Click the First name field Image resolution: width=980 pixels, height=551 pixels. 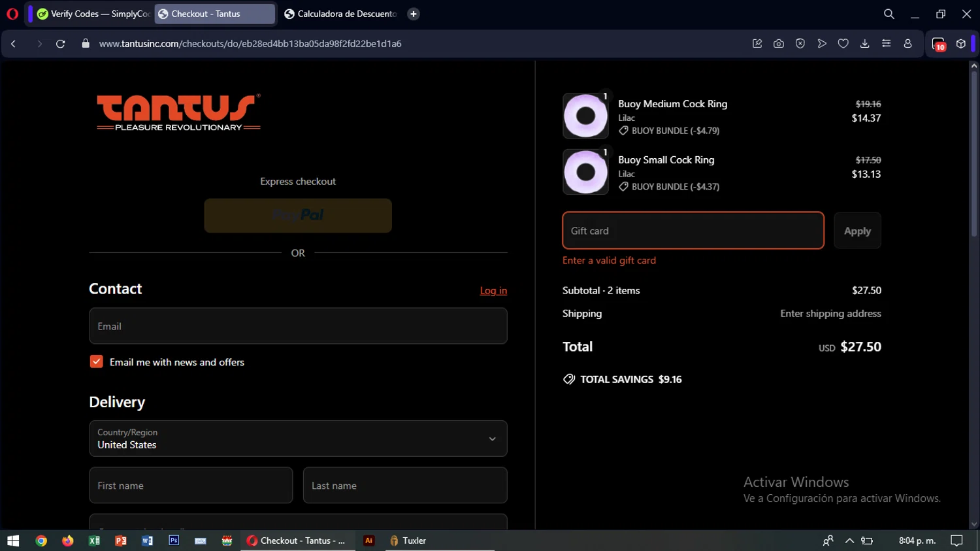coord(191,485)
